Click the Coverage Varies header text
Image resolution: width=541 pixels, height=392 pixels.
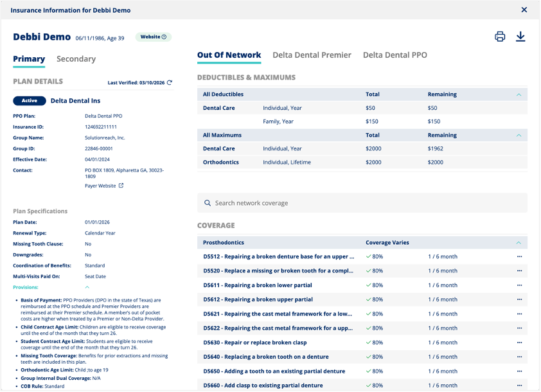click(387, 242)
